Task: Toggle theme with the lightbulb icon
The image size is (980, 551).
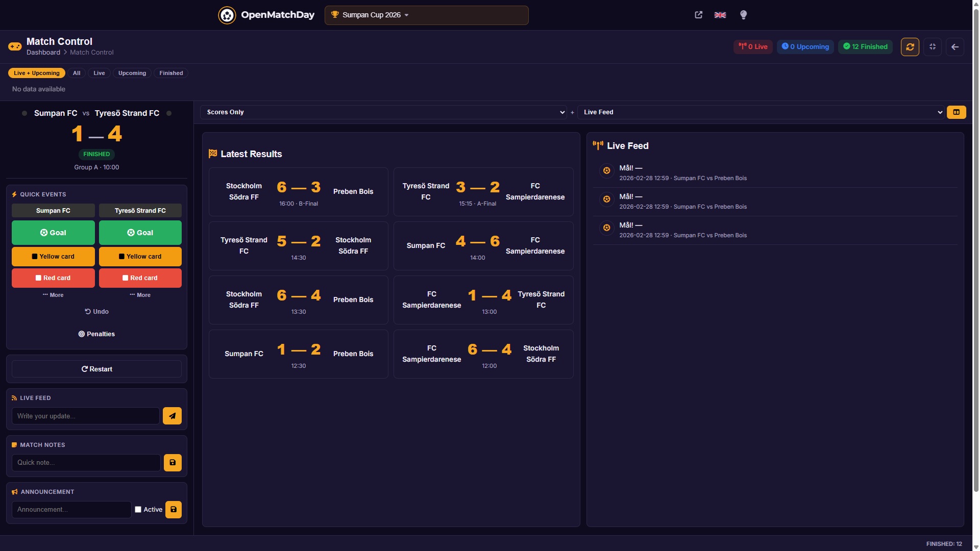Action: tap(743, 15)
